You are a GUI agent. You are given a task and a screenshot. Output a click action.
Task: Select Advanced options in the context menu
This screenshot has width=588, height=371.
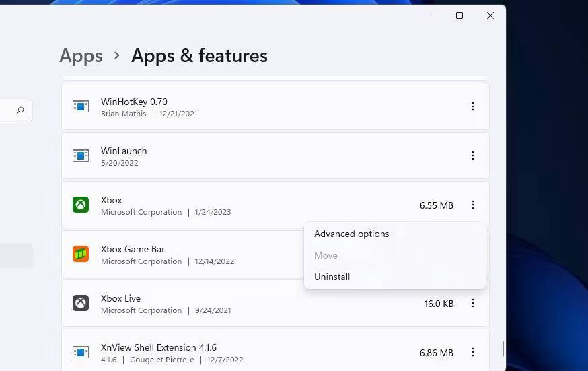352,234
